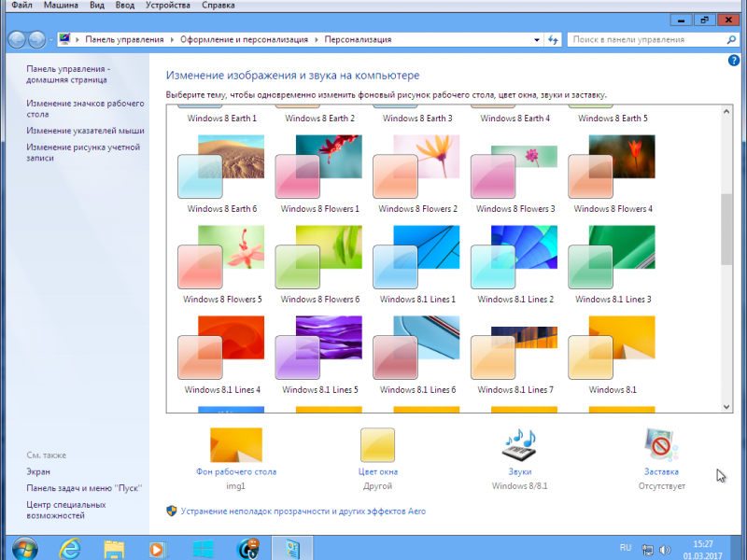Viewport: 747px width, 560px height.
Task: Apply the Windows 8.1 Lines 5 theme
Action: tap(319, 355)
